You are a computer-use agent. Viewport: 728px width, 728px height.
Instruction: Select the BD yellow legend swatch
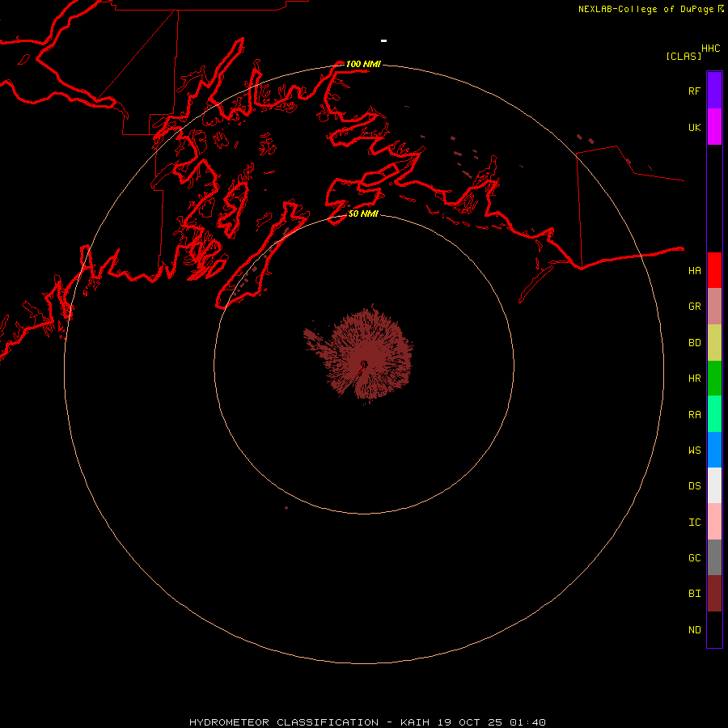pyautogui.click(x=714, y=342)
